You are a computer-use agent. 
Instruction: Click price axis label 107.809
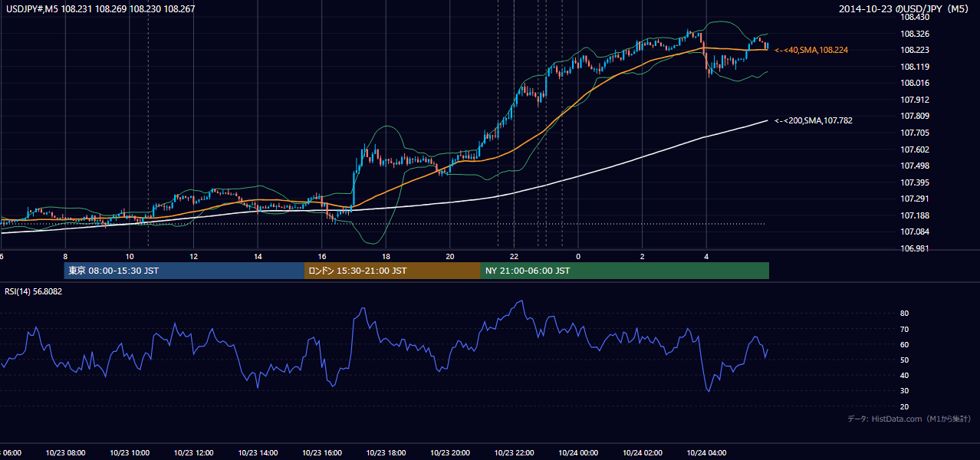916,116
